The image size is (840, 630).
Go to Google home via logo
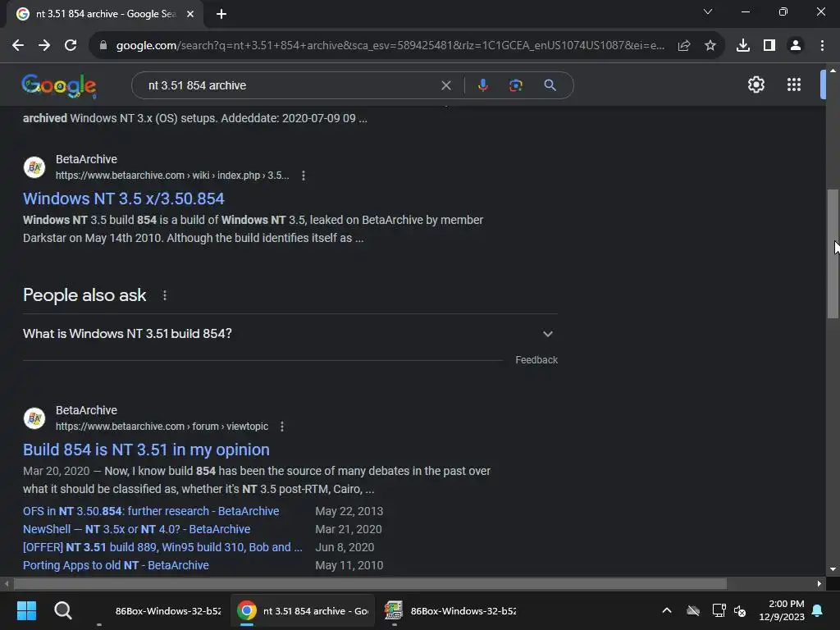59,85
